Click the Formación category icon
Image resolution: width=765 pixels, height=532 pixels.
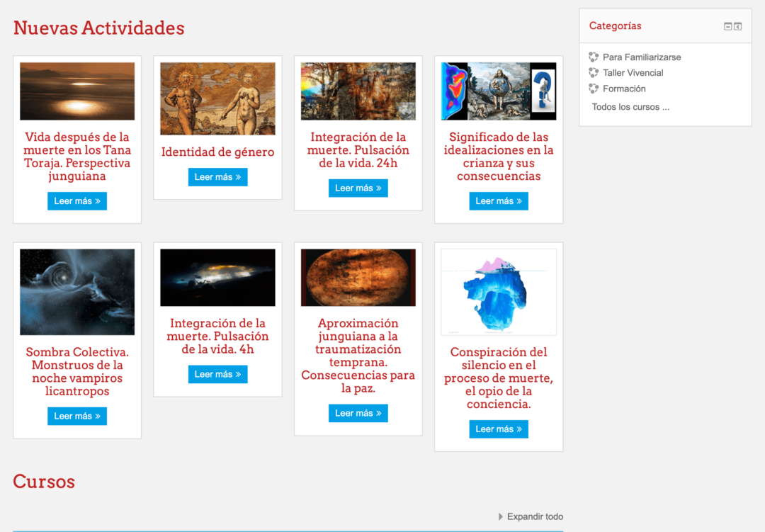[594, 89]
